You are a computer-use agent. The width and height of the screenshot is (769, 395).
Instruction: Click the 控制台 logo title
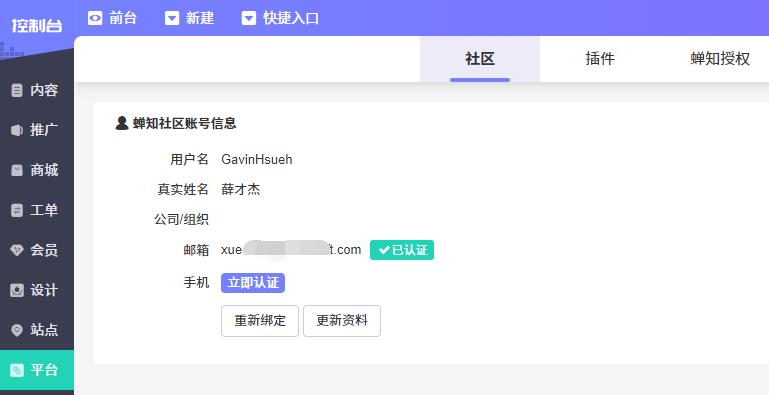(x=37, y=26)
